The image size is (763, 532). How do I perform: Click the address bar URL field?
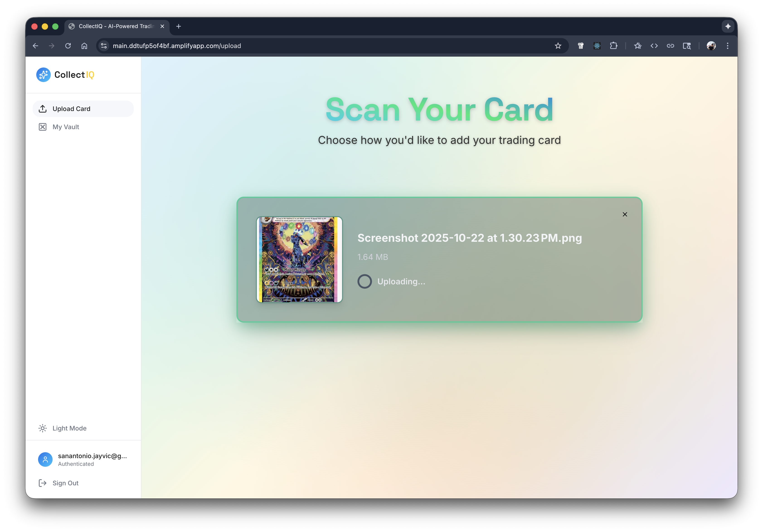coord(299,46)
